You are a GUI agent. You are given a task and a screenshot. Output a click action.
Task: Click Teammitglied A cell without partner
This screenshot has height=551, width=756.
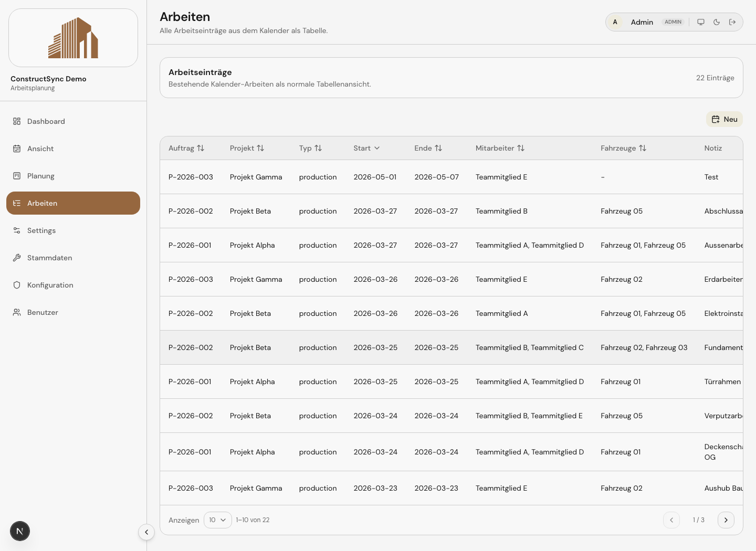(501, 313)
